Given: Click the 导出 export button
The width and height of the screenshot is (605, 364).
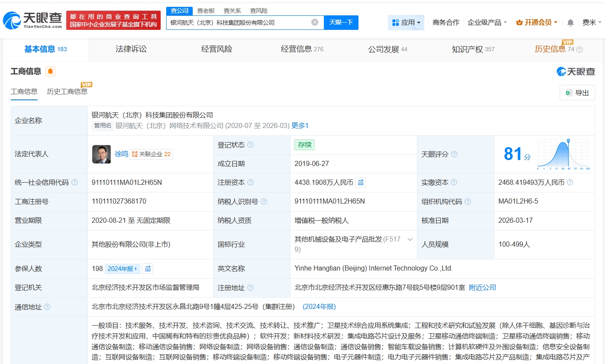Looking at the screenshot, I should pyautogui.click(x=577, y=93).
